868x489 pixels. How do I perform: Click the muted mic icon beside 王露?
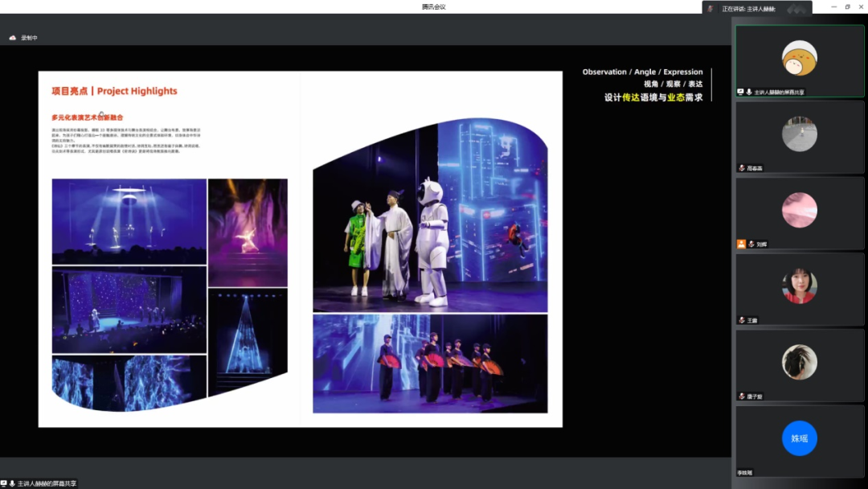(742, 320)
